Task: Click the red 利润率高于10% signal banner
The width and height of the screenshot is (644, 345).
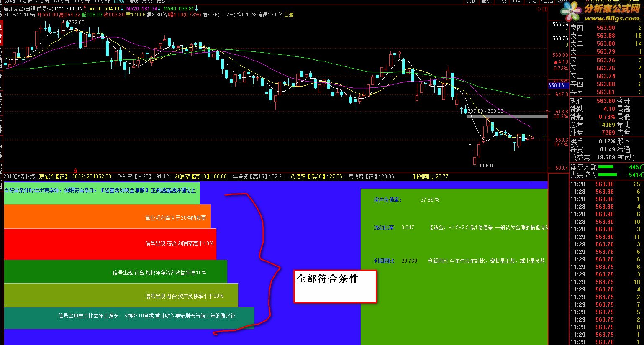Action: tap(110, 244)
